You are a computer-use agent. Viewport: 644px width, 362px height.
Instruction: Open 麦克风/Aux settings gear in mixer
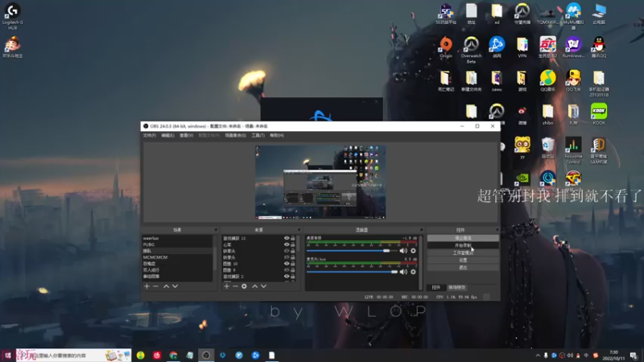[x=413, y=272]
